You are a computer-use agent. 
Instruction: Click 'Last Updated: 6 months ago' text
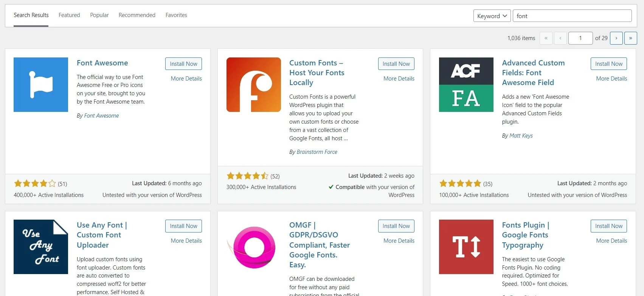[167, 183]
